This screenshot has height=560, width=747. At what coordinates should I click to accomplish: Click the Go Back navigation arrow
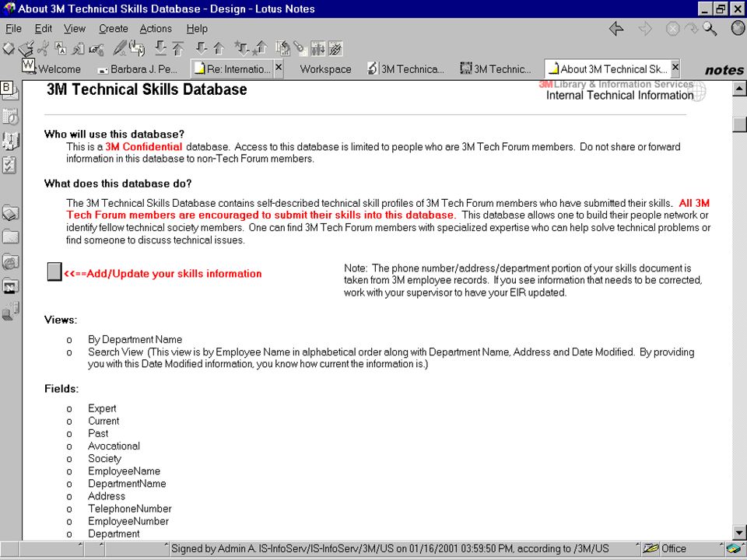(x=616, y=29)
